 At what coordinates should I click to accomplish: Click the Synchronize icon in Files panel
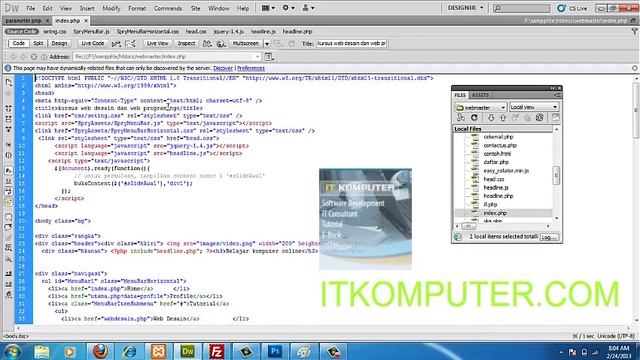coord(540,118)
